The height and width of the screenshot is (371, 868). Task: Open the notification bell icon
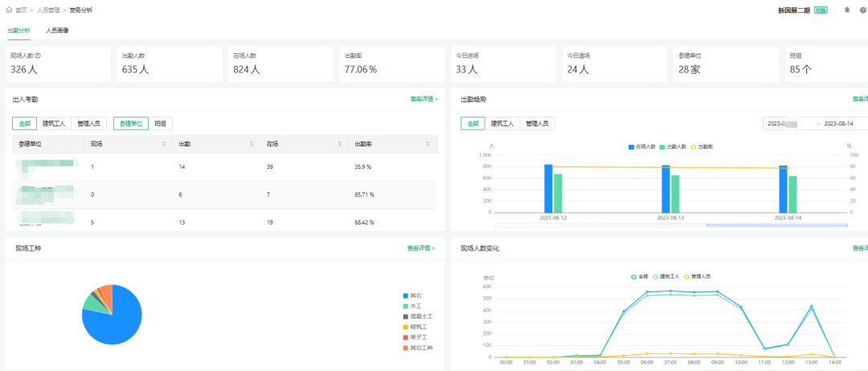click(x=847, y=10)
